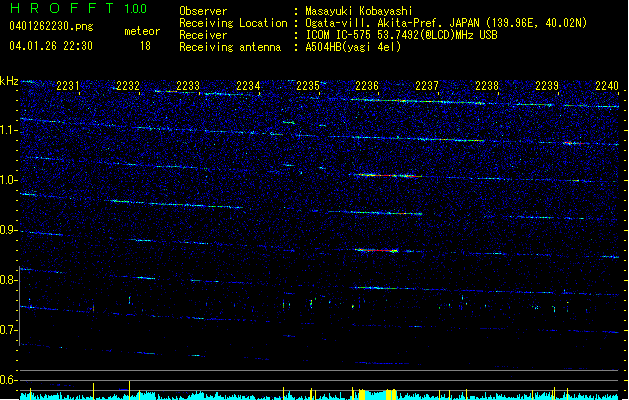Click the antenna text A504HB(yagi 4el)
Screen dimensions: 629x400
(x=353, y=47)
